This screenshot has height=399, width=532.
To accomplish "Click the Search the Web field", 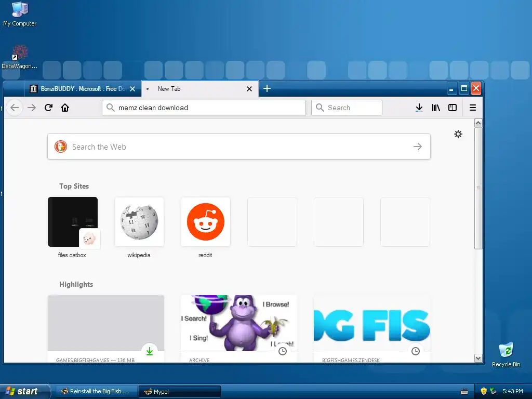I will point(239,147).
